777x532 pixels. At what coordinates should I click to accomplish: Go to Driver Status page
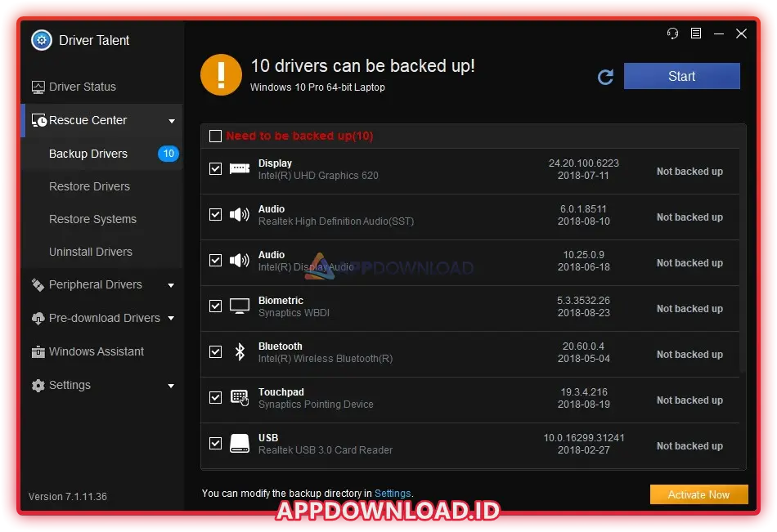[x=82, y=87]
